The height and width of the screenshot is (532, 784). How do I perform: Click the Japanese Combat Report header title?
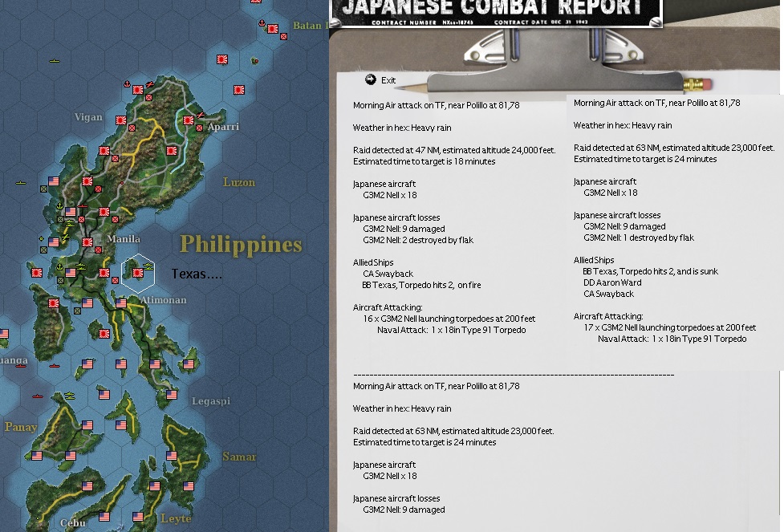(x=492, y=7)
